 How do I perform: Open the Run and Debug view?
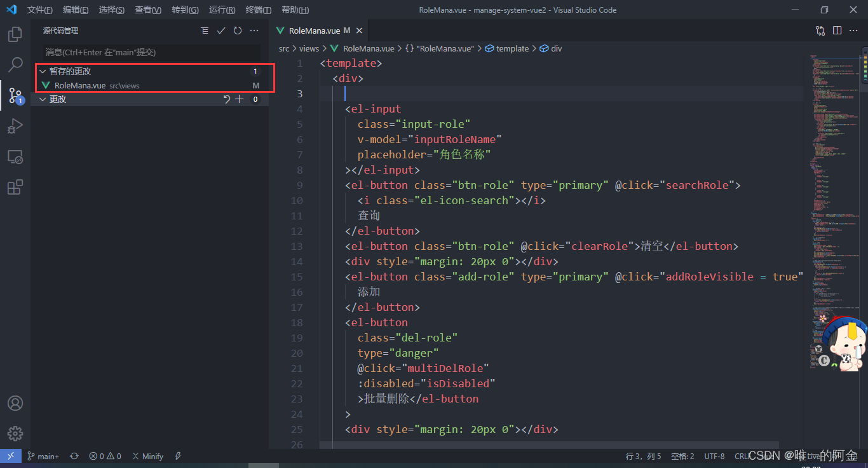(x=15, y=126)
